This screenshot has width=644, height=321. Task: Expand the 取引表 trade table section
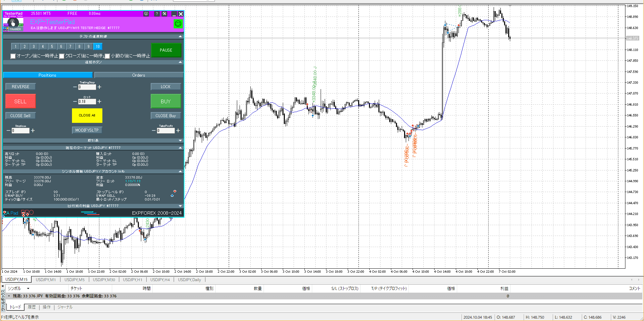tap(180, 140)
